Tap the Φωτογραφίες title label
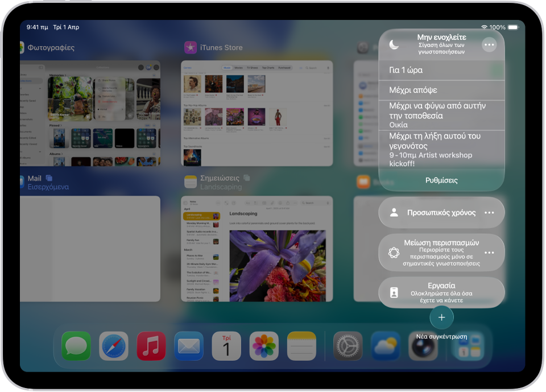The height and width of the screenshot is (392, 546). 51,47
